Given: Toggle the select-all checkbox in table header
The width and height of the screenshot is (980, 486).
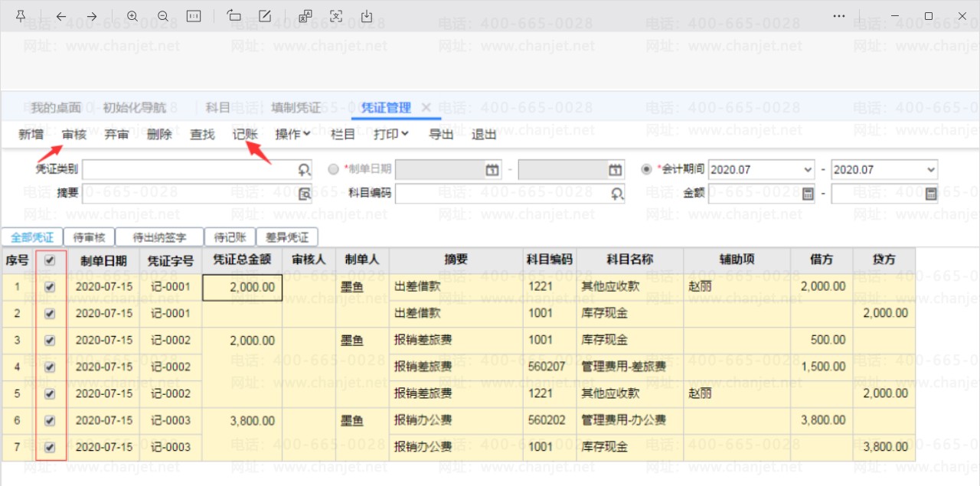Looking at the screenshot, I should (x=50, y=260).
